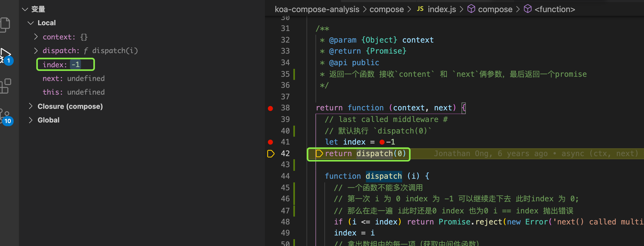This screenshot has height=246, width=644.
Task: Open the Extensions icon in activity bar
Action: pos(5,86)
